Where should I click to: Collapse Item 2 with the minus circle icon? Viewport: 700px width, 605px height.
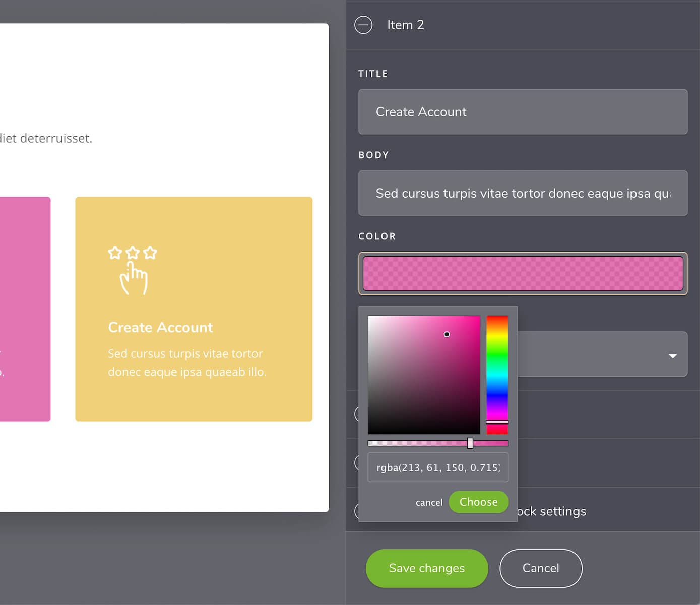[x=363, y=25]
